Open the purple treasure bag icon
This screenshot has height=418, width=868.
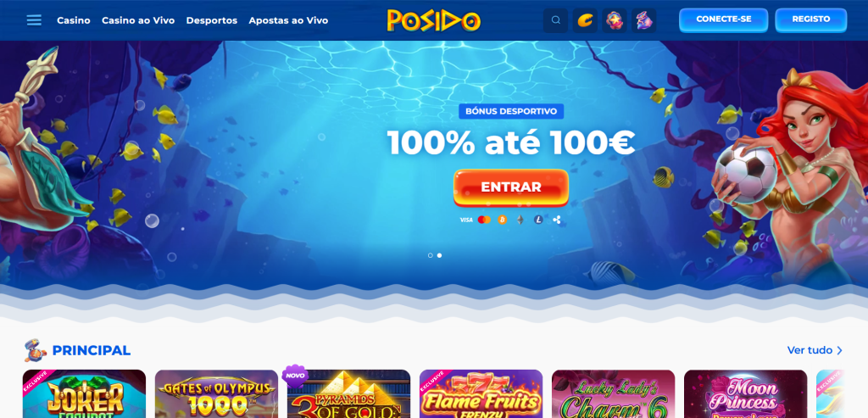pos(644,20)
